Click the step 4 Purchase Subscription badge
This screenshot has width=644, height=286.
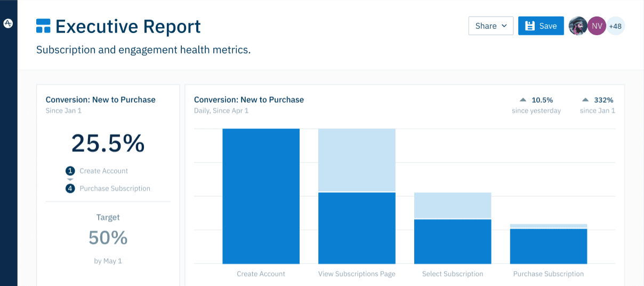(70, 188)
